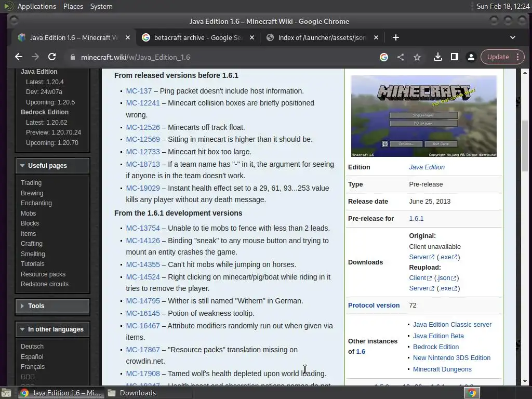The width and height of the screenshot is (532, 399).
Task: Open the Brewing sidebar link
Action: 32,193
